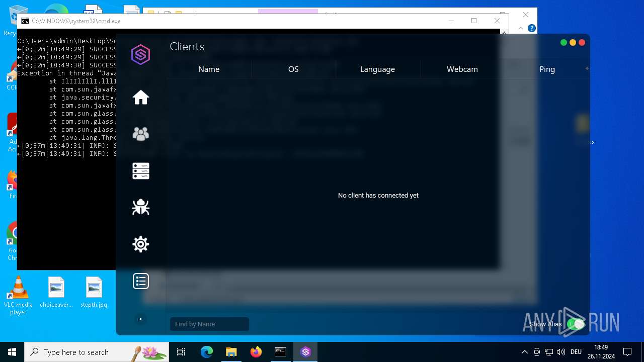
Task: Focus the Find by Name search field
Action: [x=209, y=324]
